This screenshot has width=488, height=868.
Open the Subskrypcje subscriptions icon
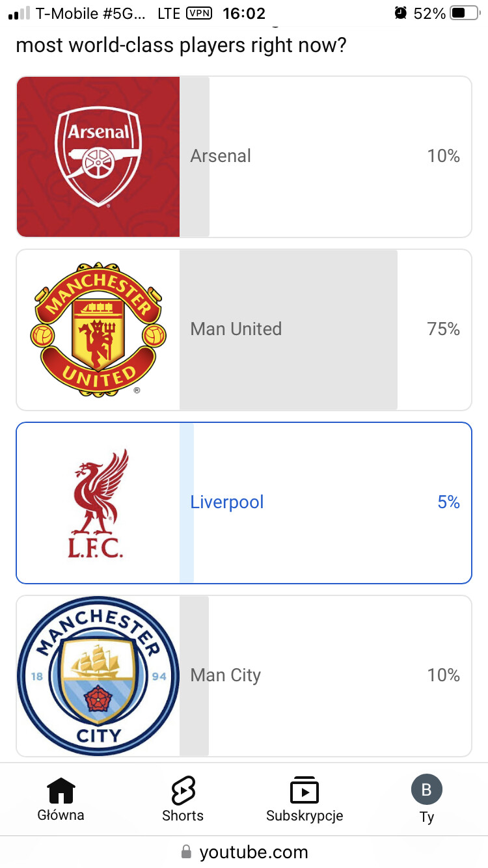pos(304,791)
